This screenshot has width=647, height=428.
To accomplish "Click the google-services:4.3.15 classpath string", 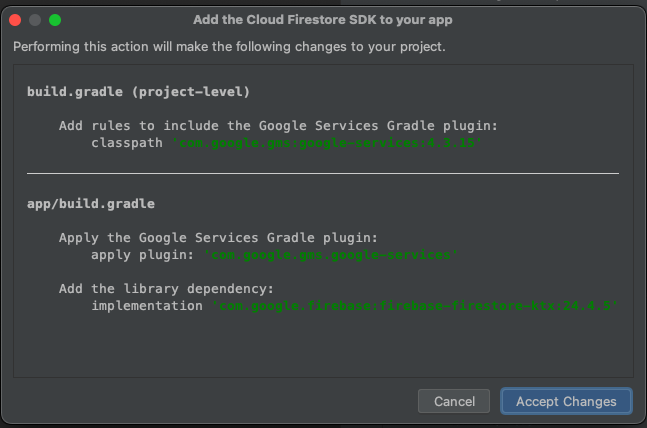I will pyautogui.click(x=327, y=143).
